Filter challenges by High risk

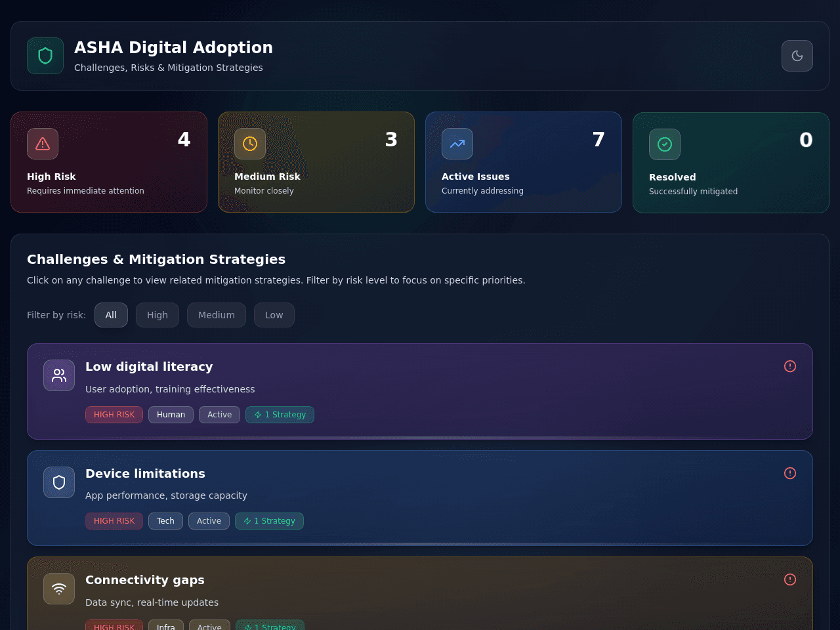(157, 315)
